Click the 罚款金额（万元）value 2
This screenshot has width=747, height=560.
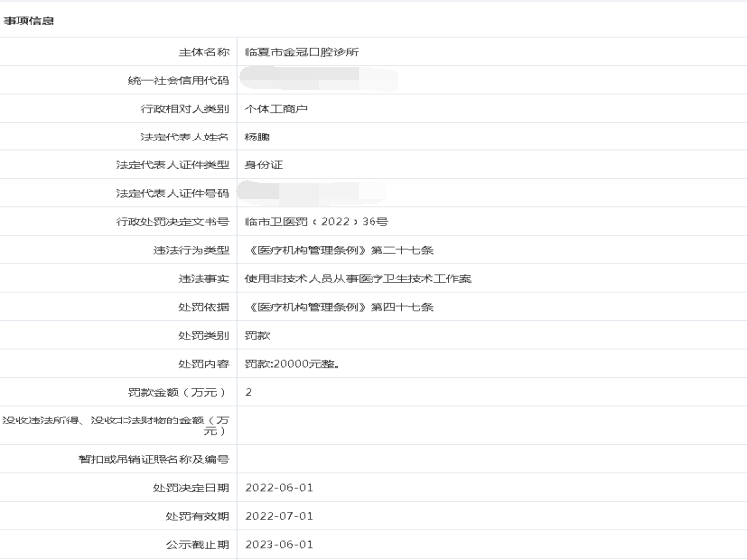coord(249,392)
